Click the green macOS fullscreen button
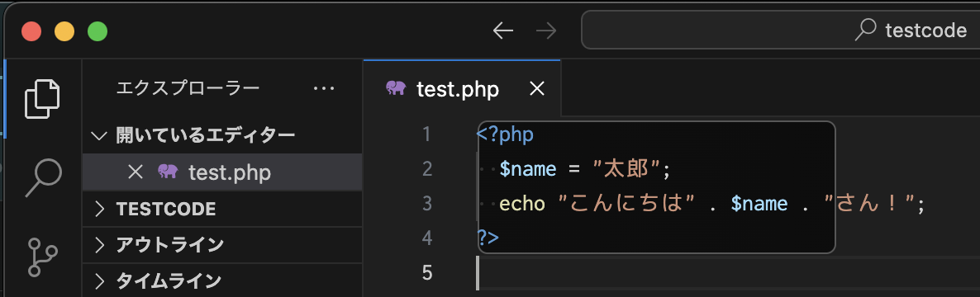The width and height of the screenshot is (980, 297). click(x=98, y=31)
